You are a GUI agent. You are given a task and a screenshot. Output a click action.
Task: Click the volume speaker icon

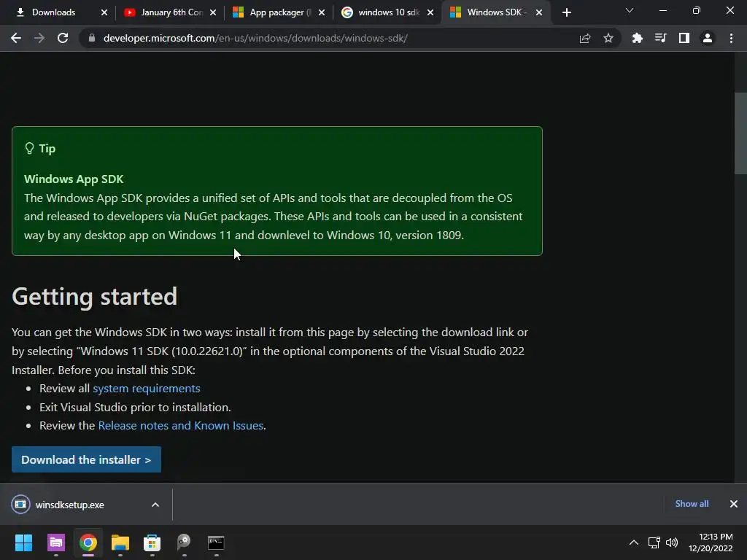pos(672,542)
